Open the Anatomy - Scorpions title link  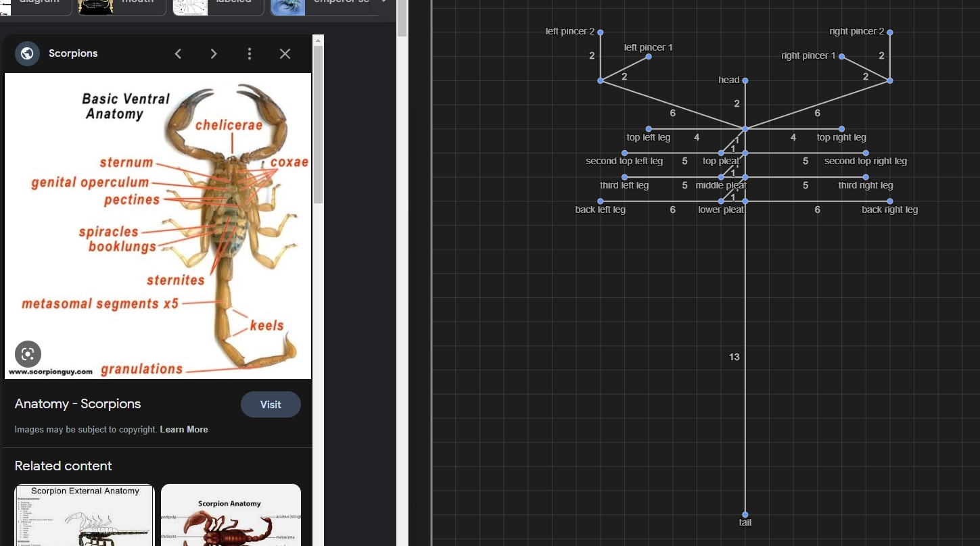point(78,404)
